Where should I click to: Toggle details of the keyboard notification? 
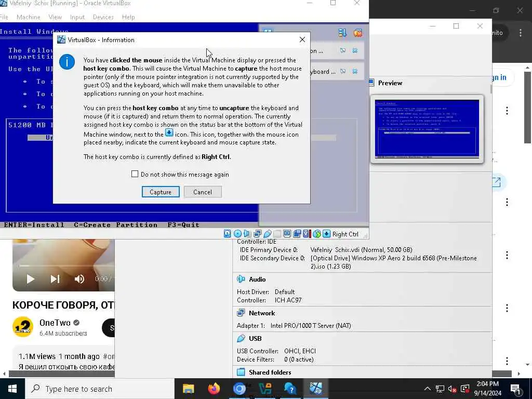(343, 71)
